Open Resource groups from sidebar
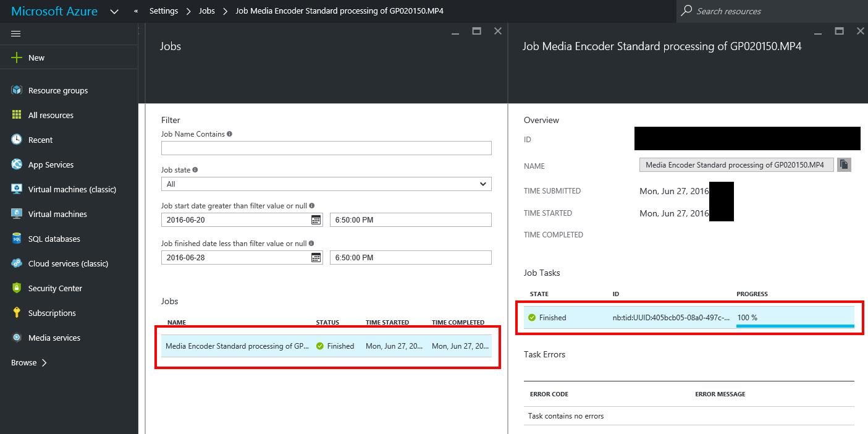Image resolution: width=868 pixels, height=434 pixels. pos(58,90)
